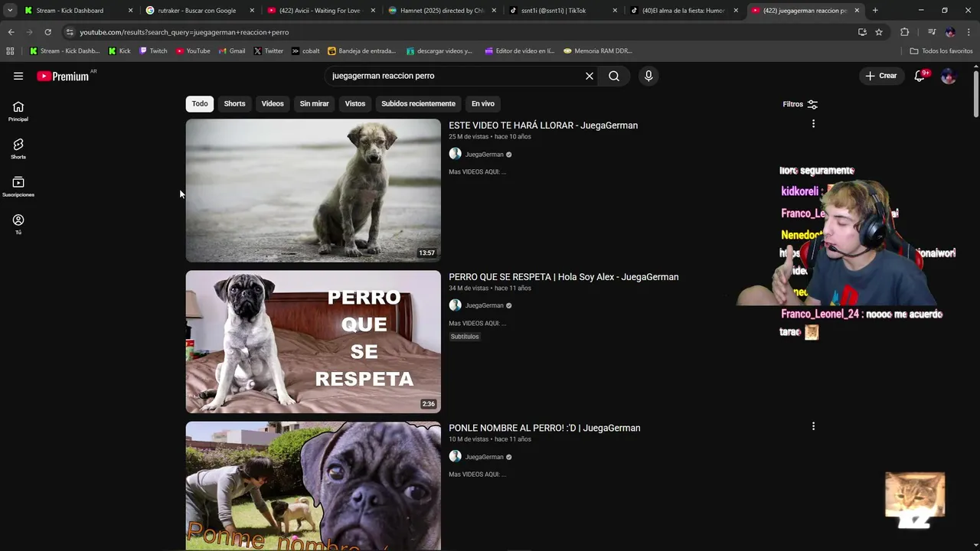This screenshot has height=551, width=980.
Task: Click the site info icon in address bar
Action: (x=70, y=32)
